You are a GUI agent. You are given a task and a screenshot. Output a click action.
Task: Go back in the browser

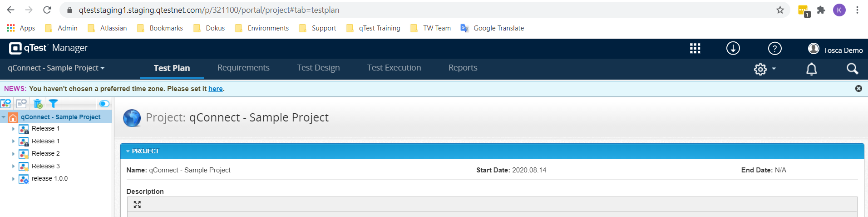11,10
